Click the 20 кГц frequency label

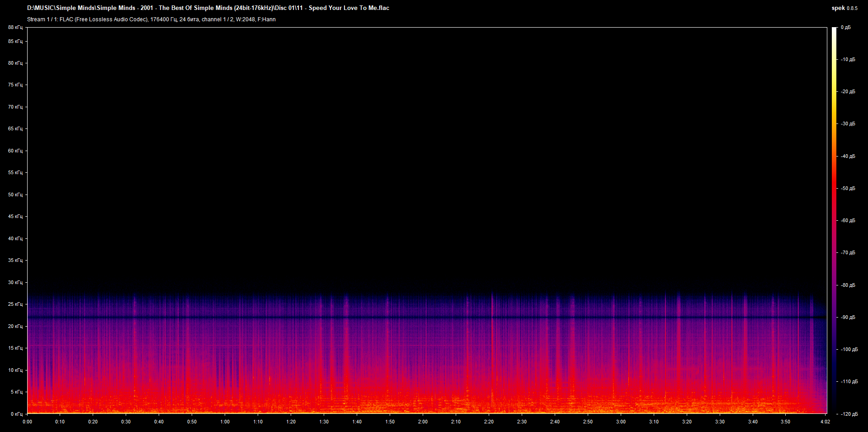click(x=15, y=326)
